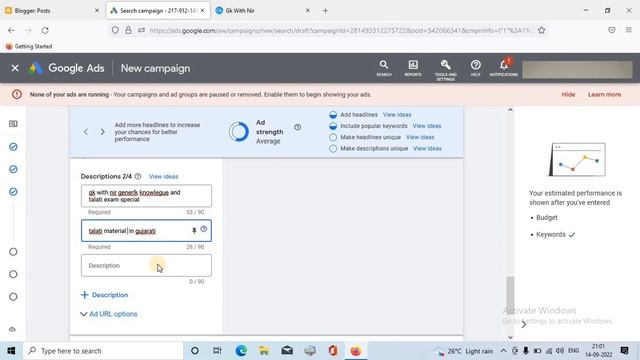
Task: Open a new browser tab with plus
Action: (325, 11)
